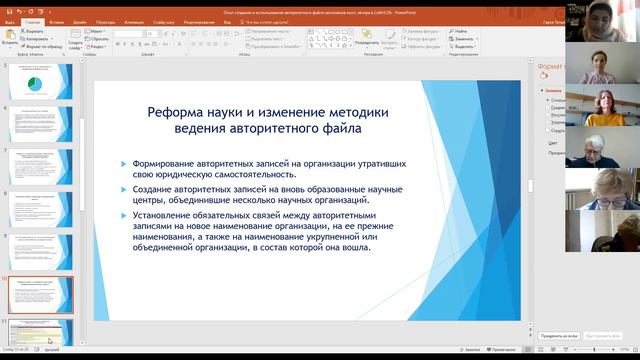Click the Notes (Заметки) status bar button
The width and height of the screenshot is (640, 360).
[x=470, y=349]
